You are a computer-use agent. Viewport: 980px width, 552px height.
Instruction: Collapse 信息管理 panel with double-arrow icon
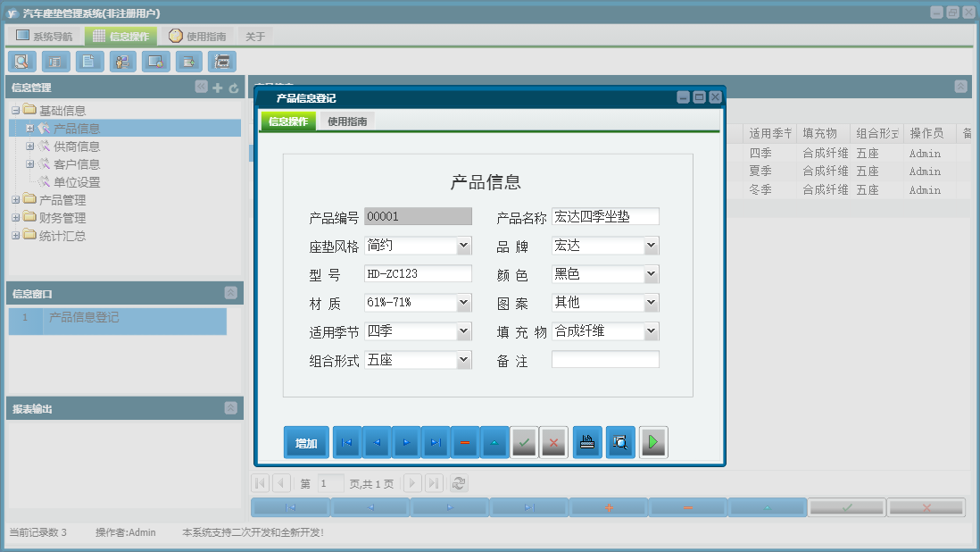(201, 87)
